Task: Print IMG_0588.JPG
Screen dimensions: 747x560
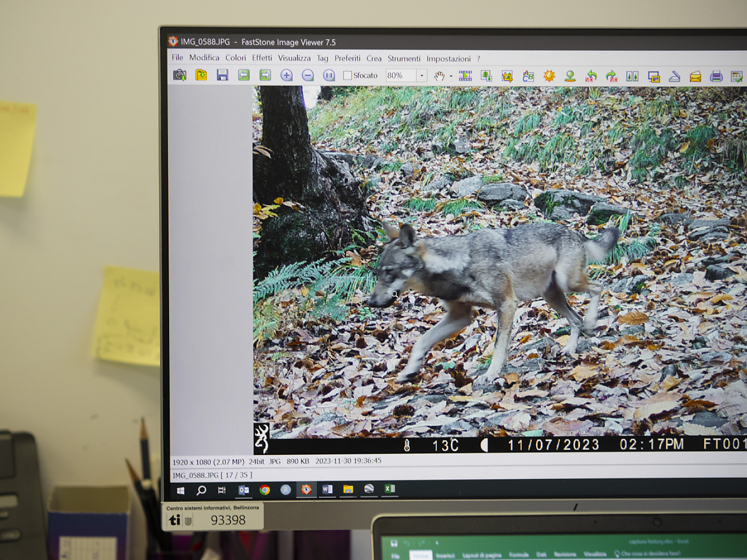Action: pyautogui.click(x=716, y=75)
